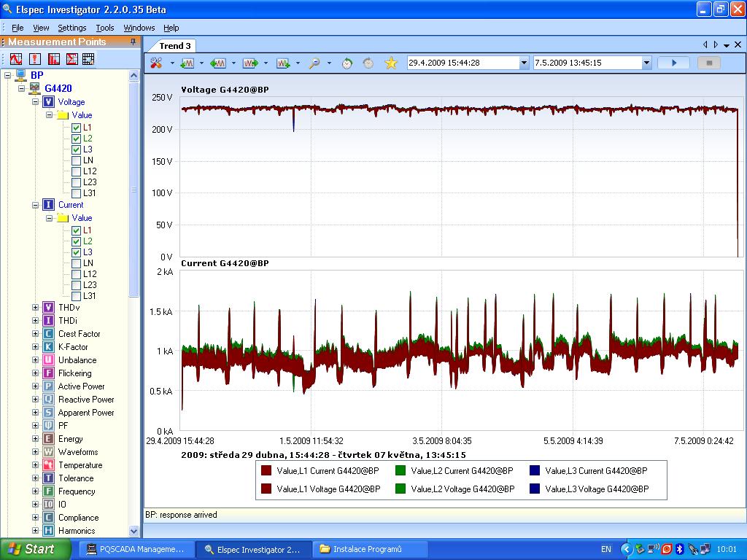Select the THDv icon in the tree
Viewport: 747px width, 560px height.
point(49,308)
